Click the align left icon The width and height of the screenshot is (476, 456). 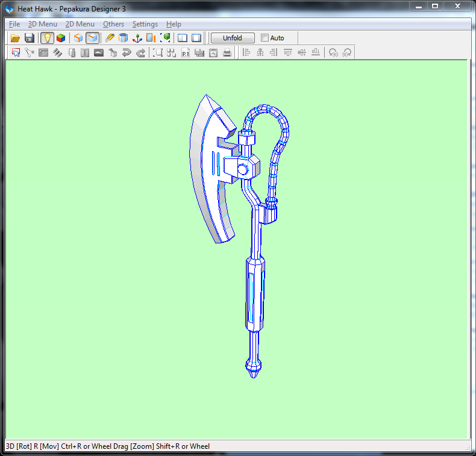(x=246, y=52)
